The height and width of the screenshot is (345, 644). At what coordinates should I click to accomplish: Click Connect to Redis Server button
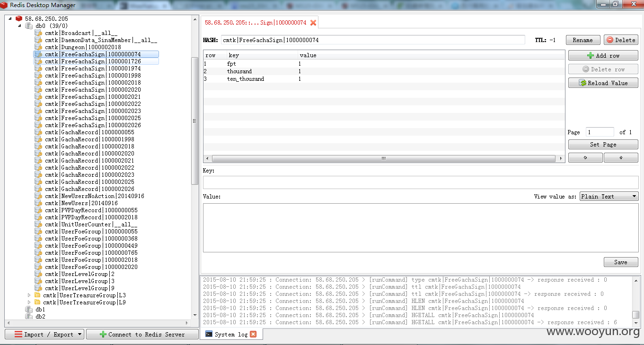click(x=142, y=334)
